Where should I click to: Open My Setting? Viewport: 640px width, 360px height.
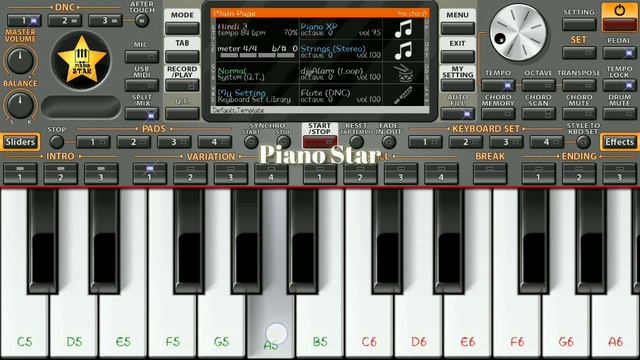pos(458,85)
